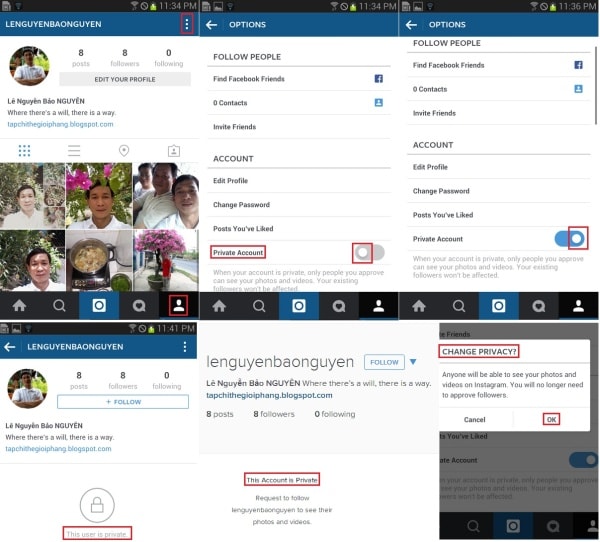Tap the profile person icon in first screen's bottom bar
Screen dimensions: 600x542
point(179,305)
